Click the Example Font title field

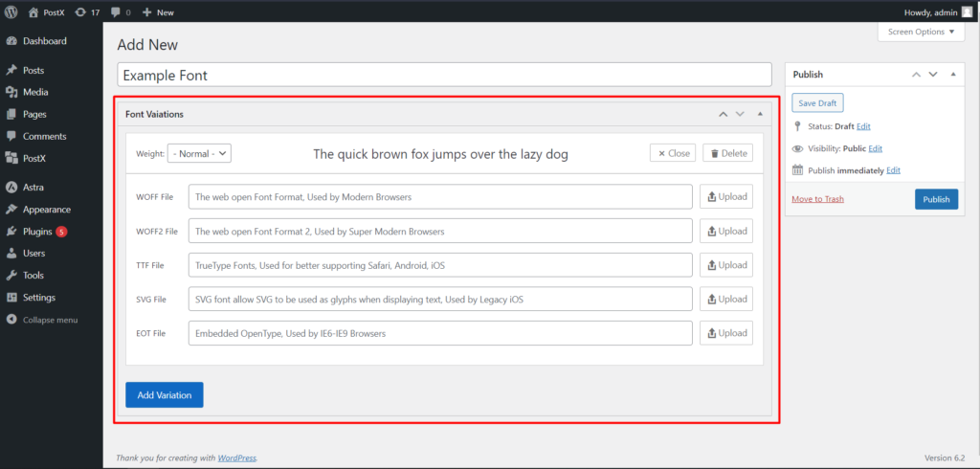[444, 75]
